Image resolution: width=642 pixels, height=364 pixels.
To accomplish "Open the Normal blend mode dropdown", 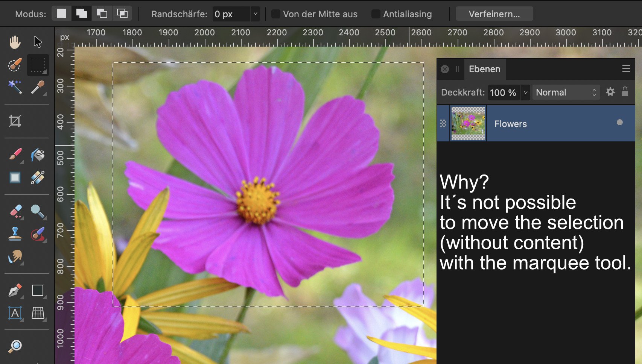I will point(566,92).
